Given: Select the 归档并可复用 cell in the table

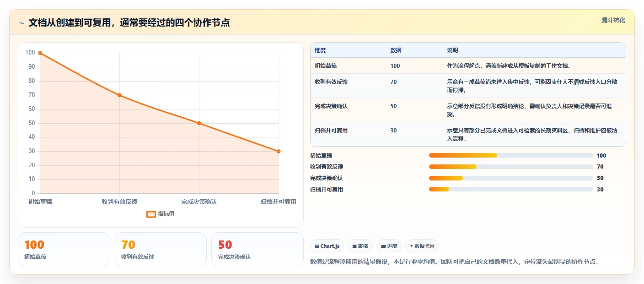Looking at the screenshot, I should tap(331, 131).
